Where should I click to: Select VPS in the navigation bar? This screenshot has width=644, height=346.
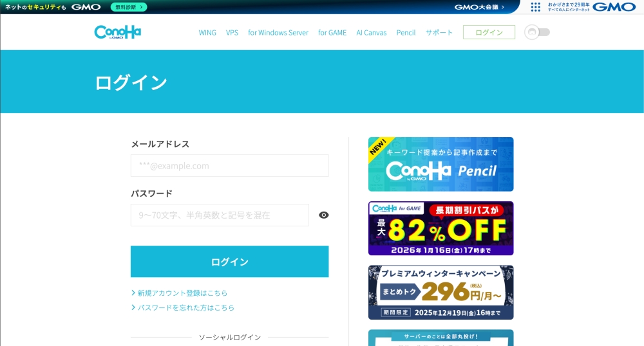[x=232, y=33]
